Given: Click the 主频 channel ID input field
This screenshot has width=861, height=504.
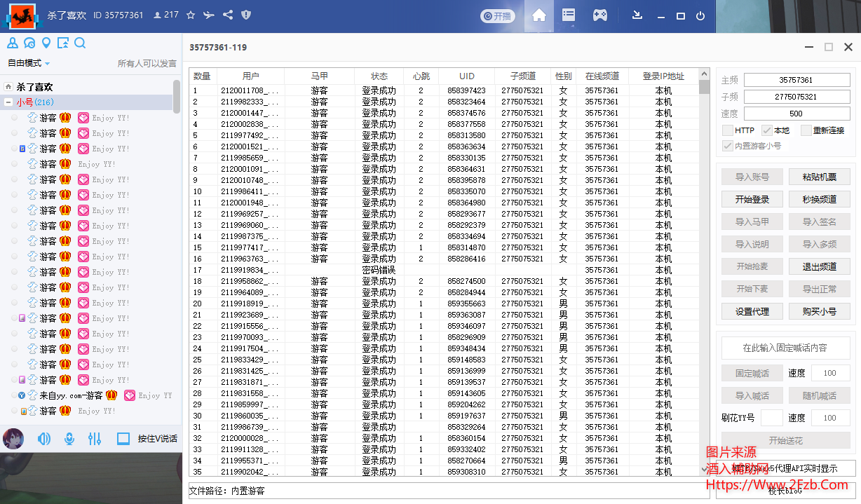Looking at the screenshot, I should pyautogui.click(x=795, y=80).
